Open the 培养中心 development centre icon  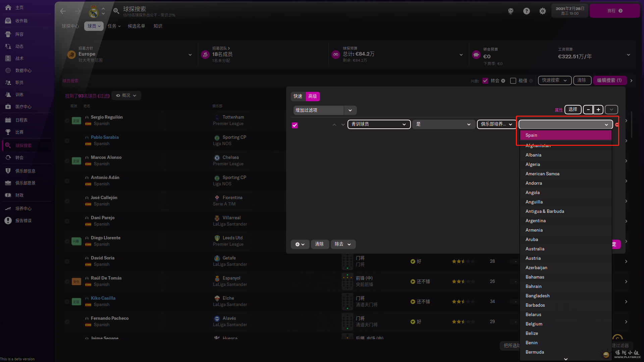pyautogui.click(x=8, y=208)
